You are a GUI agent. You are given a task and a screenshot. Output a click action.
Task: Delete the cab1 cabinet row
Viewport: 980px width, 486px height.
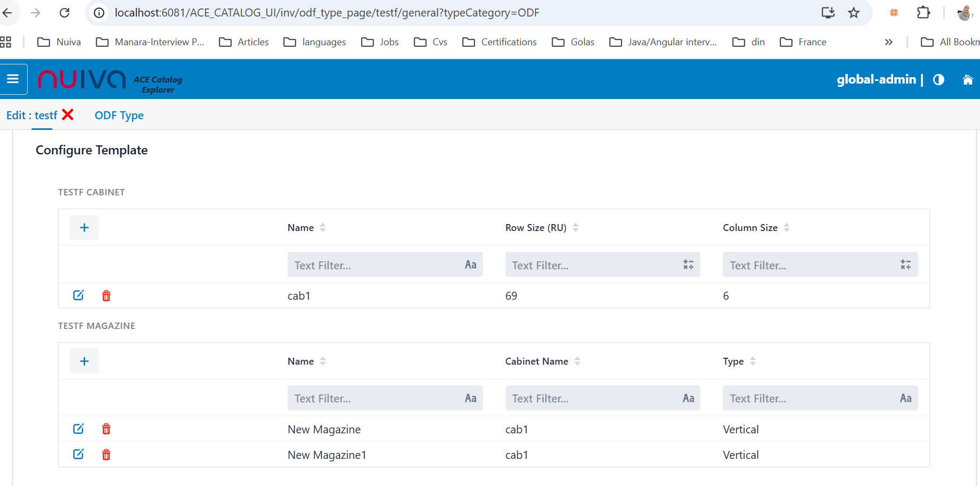[107, 296]
